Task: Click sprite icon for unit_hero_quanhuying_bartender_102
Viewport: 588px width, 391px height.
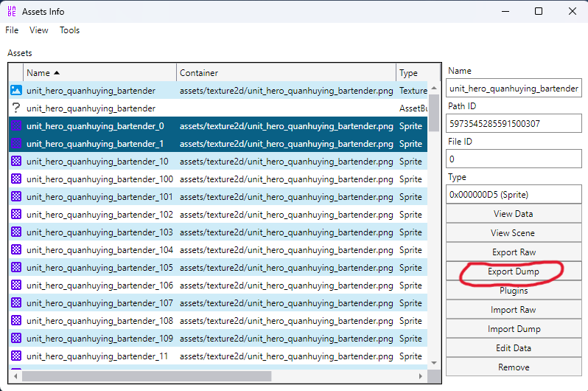Action: point(16,215)
